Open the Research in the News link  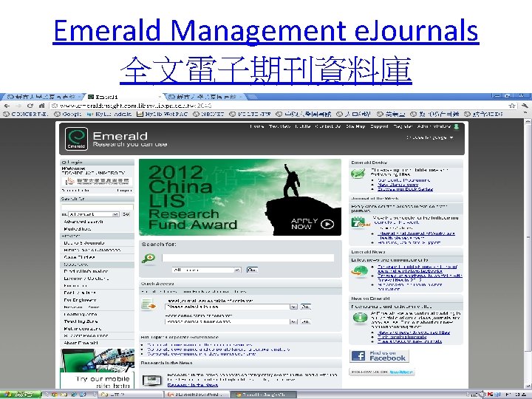point(193,385)
